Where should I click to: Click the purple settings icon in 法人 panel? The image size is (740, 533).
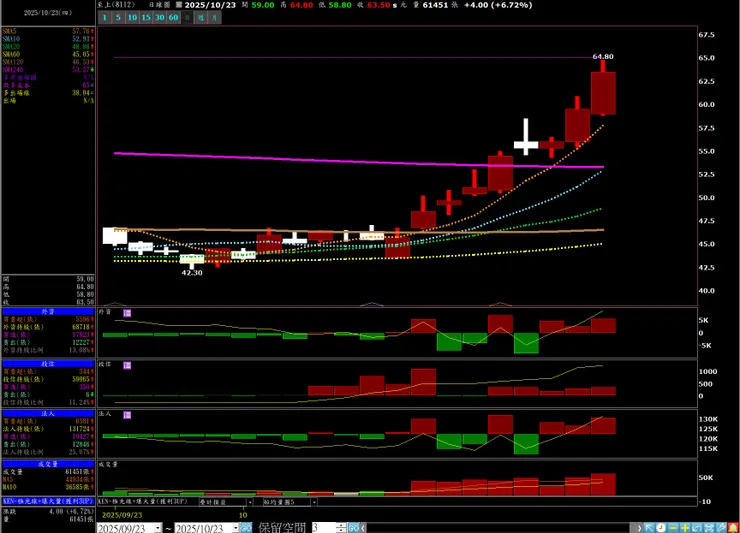127,415
